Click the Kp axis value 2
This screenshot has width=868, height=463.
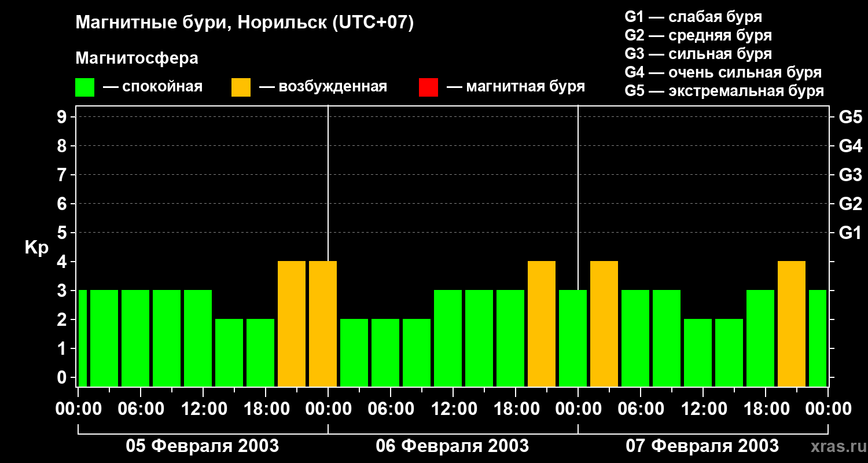point(63,319)
